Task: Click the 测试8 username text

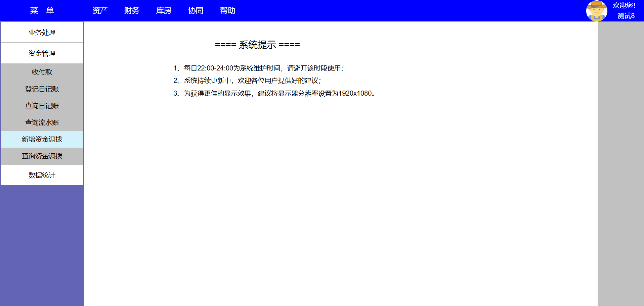Action: (626, 16)
